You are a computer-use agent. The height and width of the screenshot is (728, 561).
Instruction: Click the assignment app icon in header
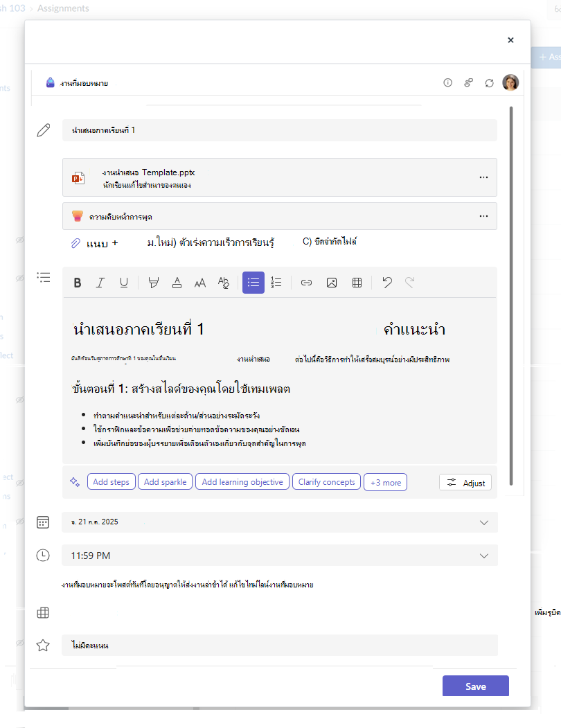click(50, 82)
